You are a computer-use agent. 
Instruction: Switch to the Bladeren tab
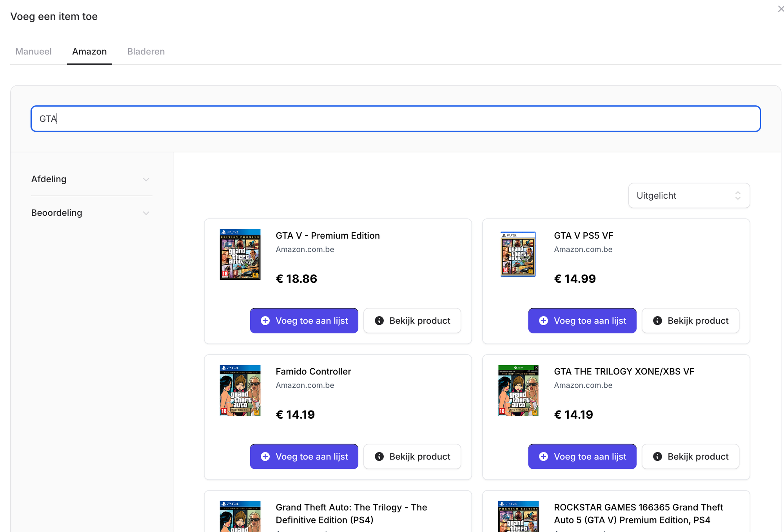tap(146, 52)
